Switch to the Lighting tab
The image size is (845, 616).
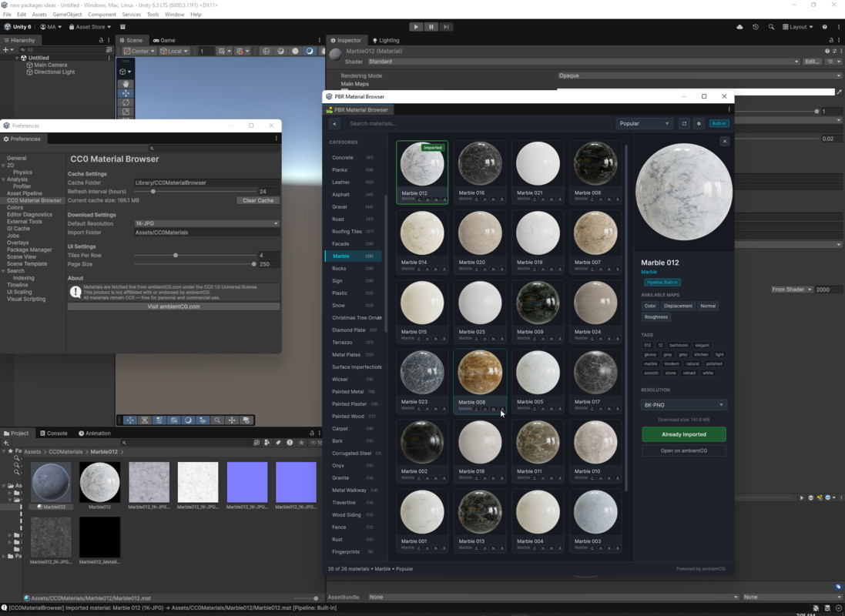coord(386,40)
